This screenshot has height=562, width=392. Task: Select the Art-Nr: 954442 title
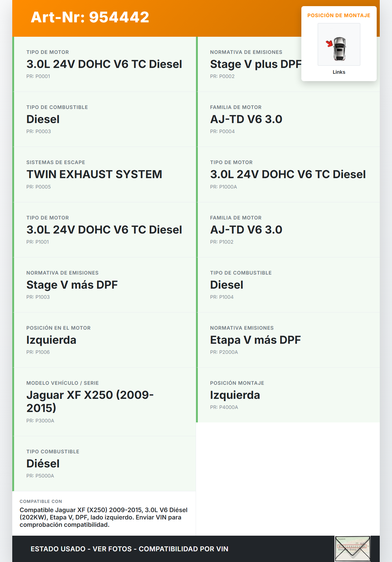(x=90, y=17)
